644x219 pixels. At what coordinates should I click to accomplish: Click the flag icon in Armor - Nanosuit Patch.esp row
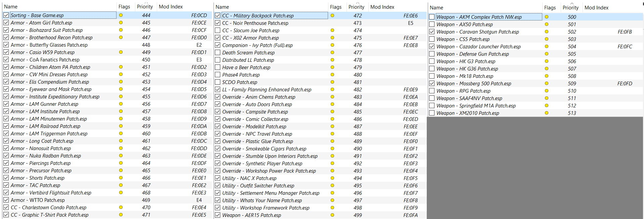tap(121, 148)
